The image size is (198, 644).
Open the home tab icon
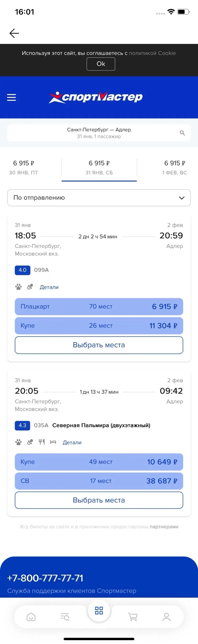[x=31, y=617]
